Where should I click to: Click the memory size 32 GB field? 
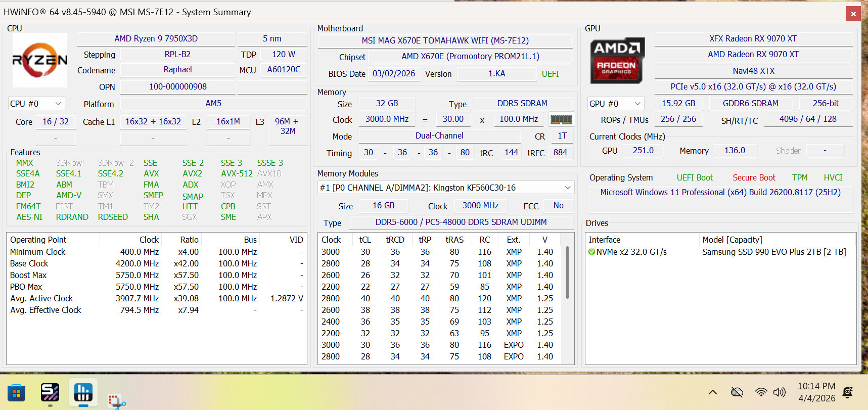[x=387, y=104]
